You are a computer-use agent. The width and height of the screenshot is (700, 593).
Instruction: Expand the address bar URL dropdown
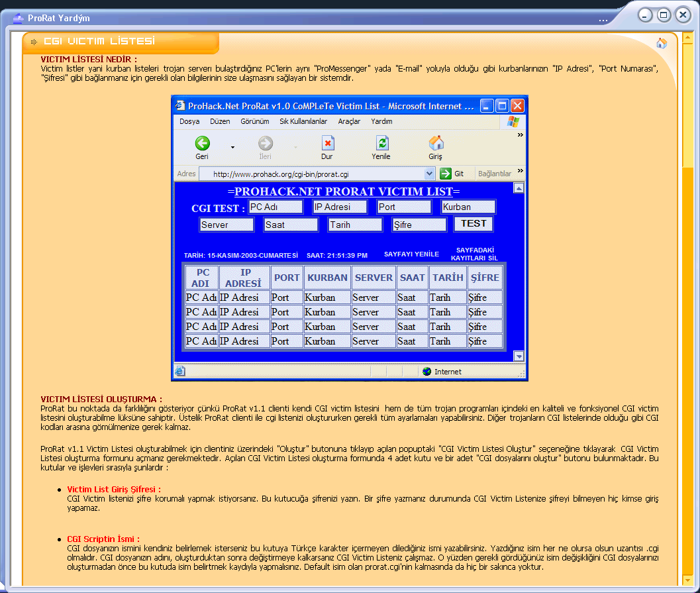pyautogui.click(x=429, y=174)
